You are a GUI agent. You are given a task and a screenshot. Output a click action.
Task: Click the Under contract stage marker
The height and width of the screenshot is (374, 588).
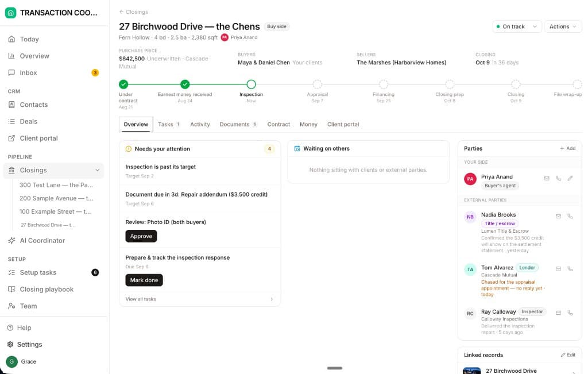click(123, 84)
